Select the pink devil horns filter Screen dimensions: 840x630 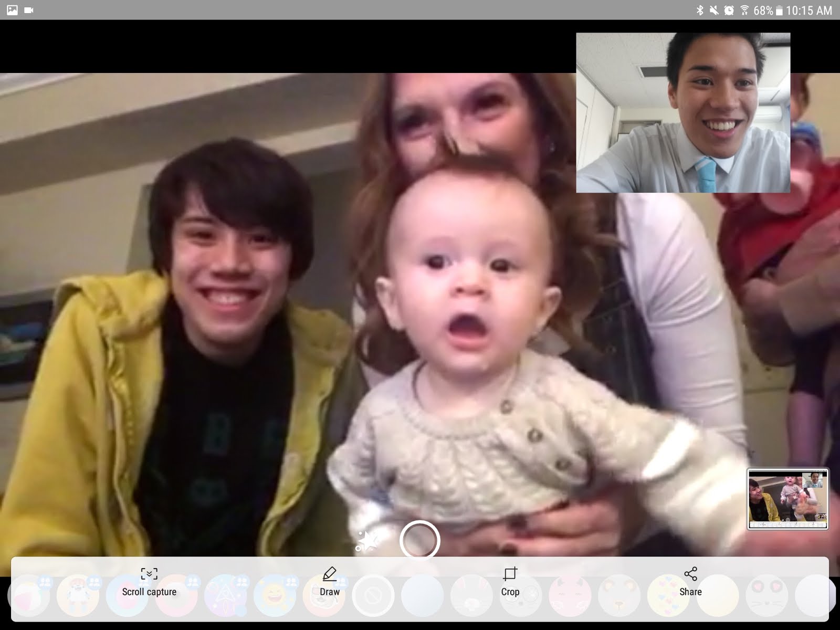pyautogui.click(x=570, y=596)
